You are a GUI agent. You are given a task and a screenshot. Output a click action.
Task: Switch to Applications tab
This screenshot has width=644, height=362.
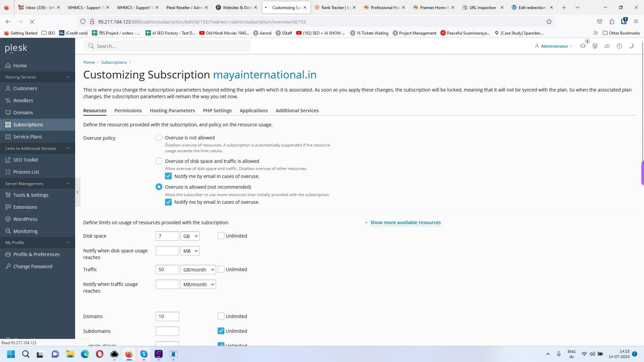(x=254, y=111)
